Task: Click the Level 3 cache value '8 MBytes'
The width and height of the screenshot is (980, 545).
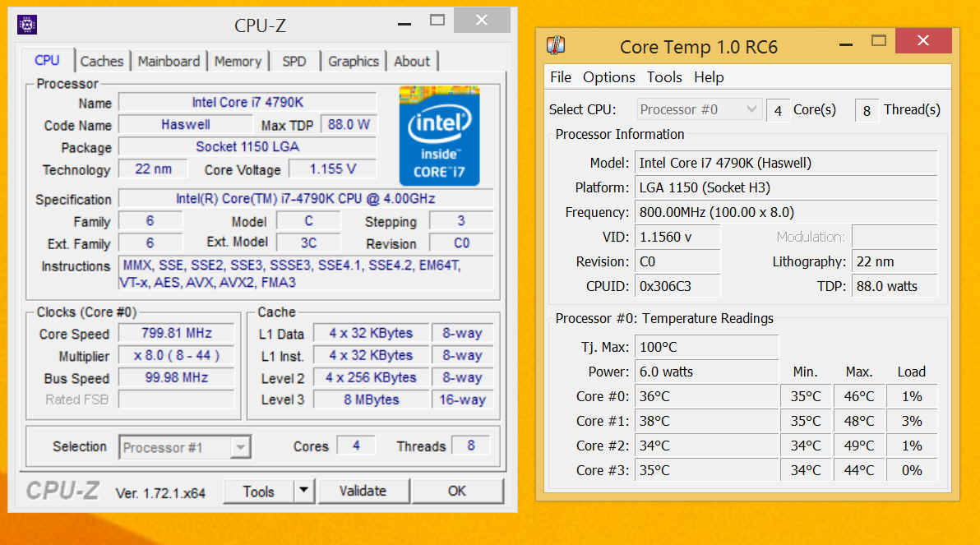Action: coord(372,400)
